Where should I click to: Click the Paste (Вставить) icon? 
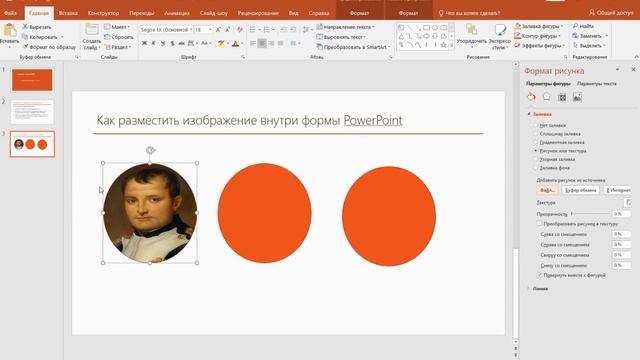pyautogui.click(x=9, y=31)
